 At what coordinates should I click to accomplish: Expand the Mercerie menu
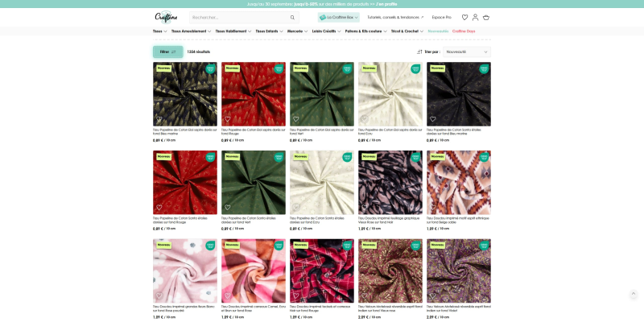click(x=298, y=31)
